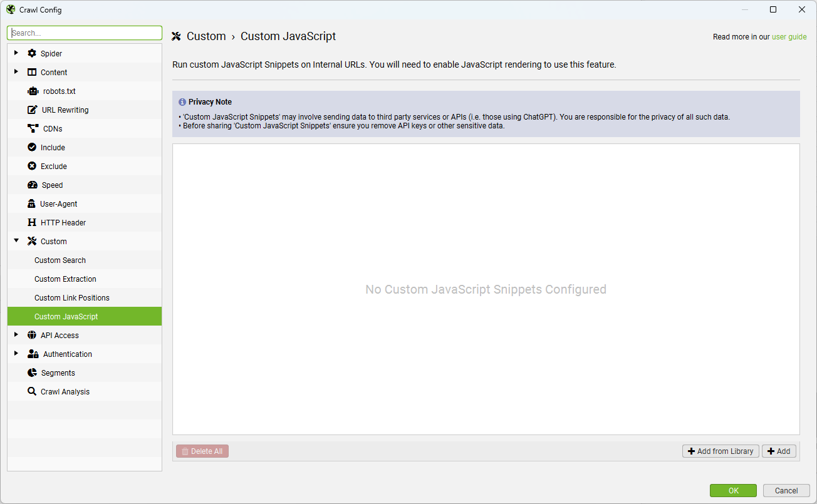Expand the Spider section

click(16, 53)
